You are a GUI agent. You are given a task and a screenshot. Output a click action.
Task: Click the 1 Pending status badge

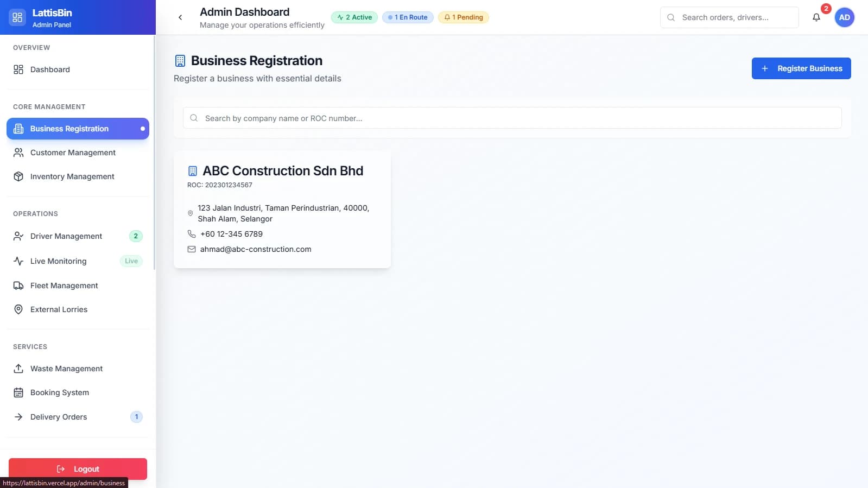pos(464,17)
